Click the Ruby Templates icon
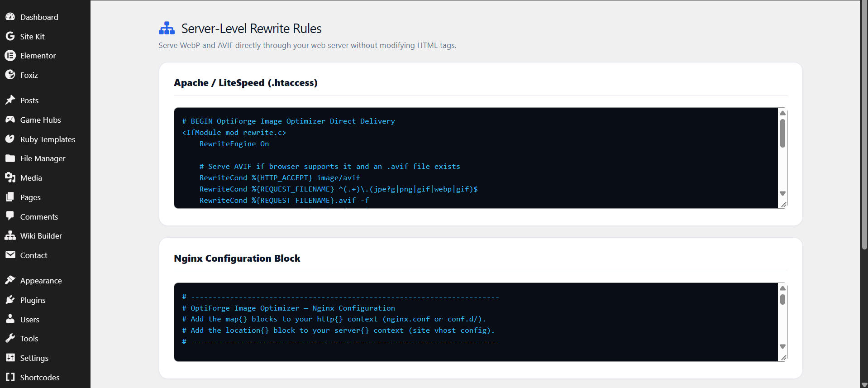The height and width of the screenshot is (388, 868). click(x=10, y=139)
